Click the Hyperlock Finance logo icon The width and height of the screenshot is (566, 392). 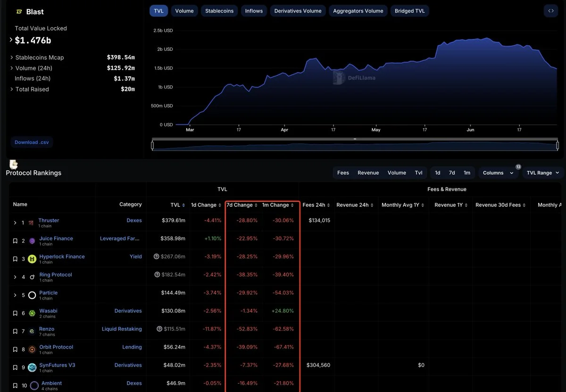pos(32,259)
